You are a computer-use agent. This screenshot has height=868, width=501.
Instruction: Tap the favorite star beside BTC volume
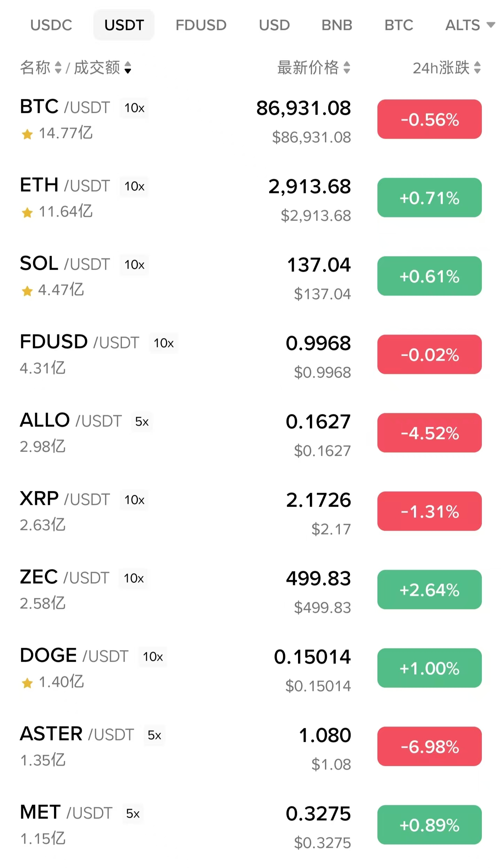point(27,134)
